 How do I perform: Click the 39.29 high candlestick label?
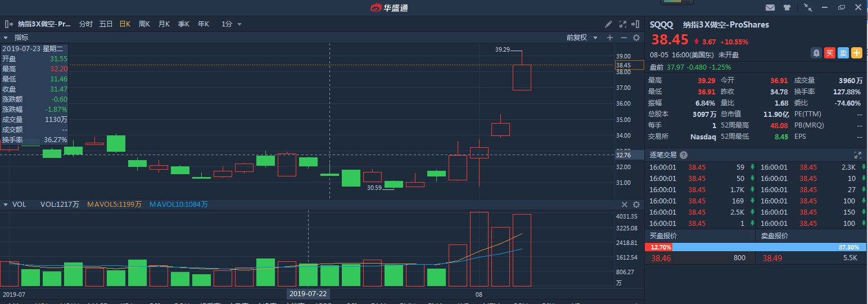[502, 49]
